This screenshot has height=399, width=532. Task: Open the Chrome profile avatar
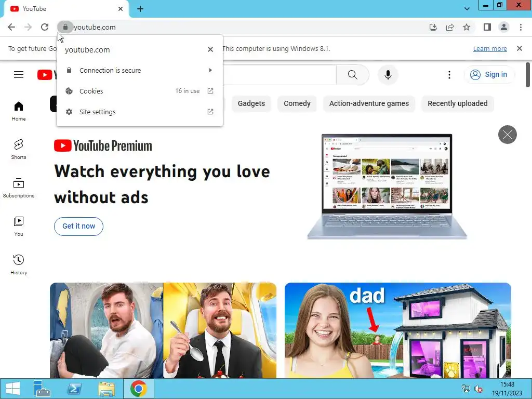coord(504,27)
